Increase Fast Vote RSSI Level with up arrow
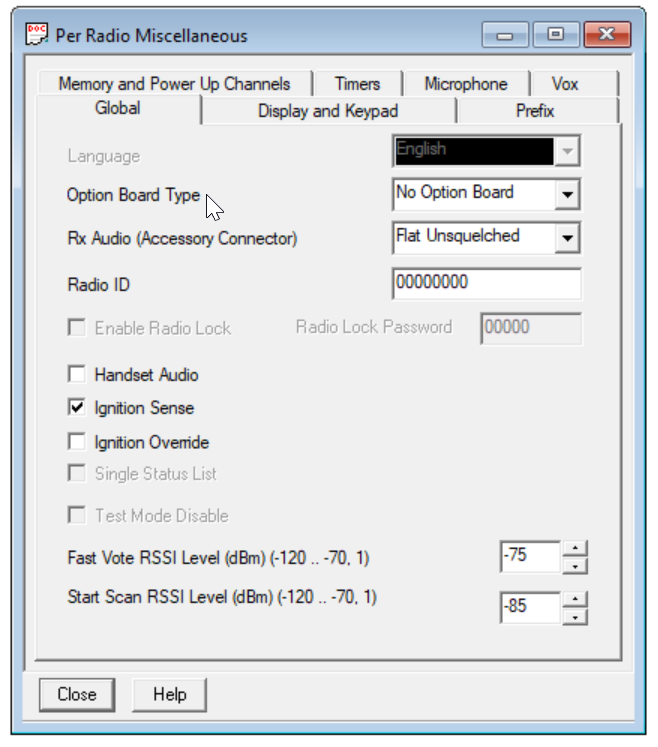The width and height of the screenshot is (658, 747). click(574, 548)
